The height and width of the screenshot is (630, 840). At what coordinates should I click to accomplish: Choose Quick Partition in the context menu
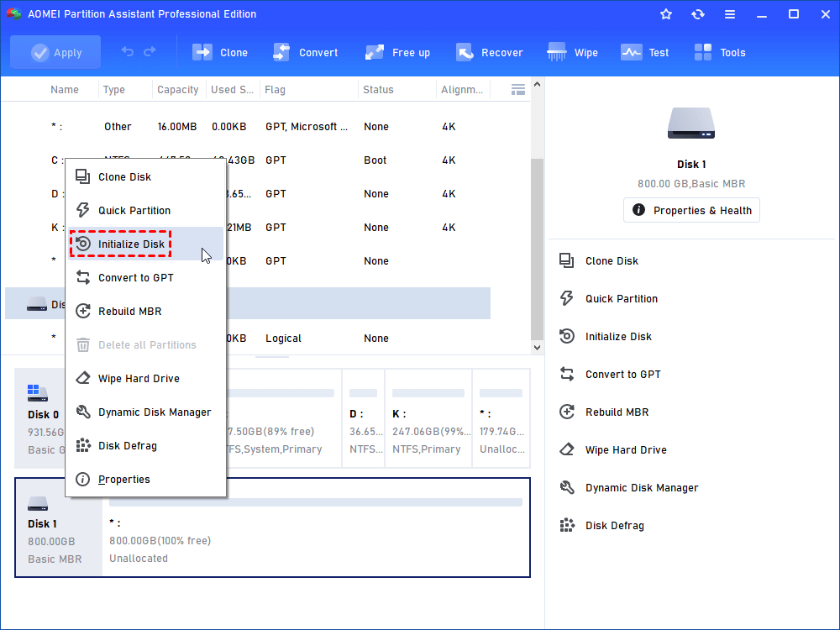pos(145,211)
